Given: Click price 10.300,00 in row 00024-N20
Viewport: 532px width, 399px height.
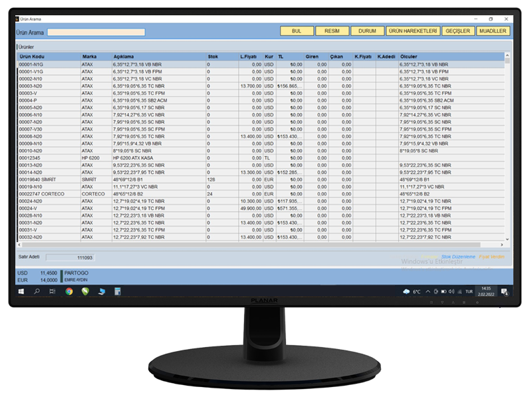Looking at the screenshot, I should [x=251, y=201].
